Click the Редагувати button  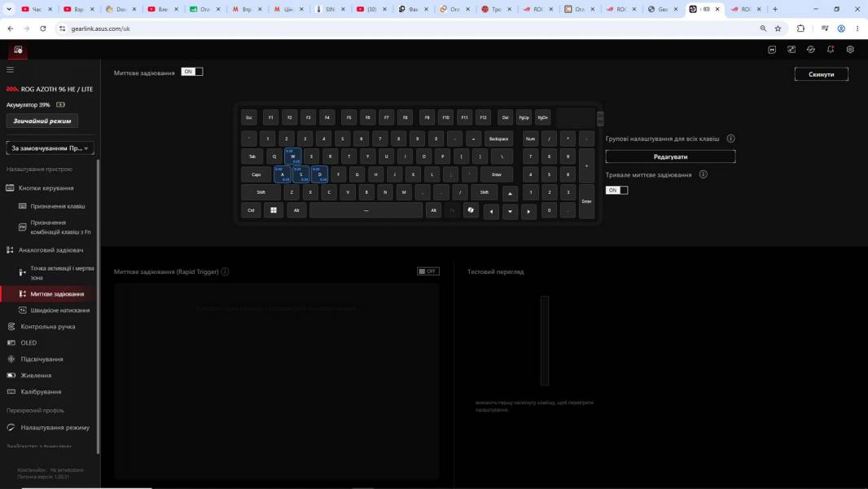point(670,156)
